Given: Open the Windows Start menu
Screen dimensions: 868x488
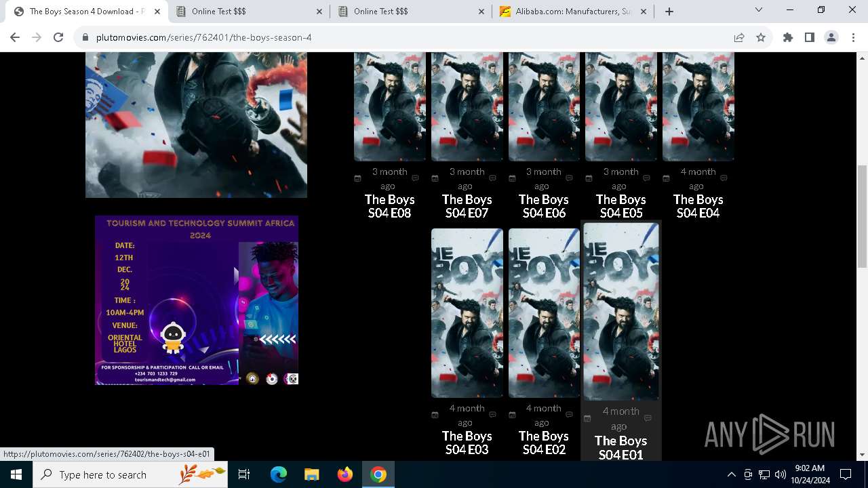Looking at the screenshot, I should [16, 474].
